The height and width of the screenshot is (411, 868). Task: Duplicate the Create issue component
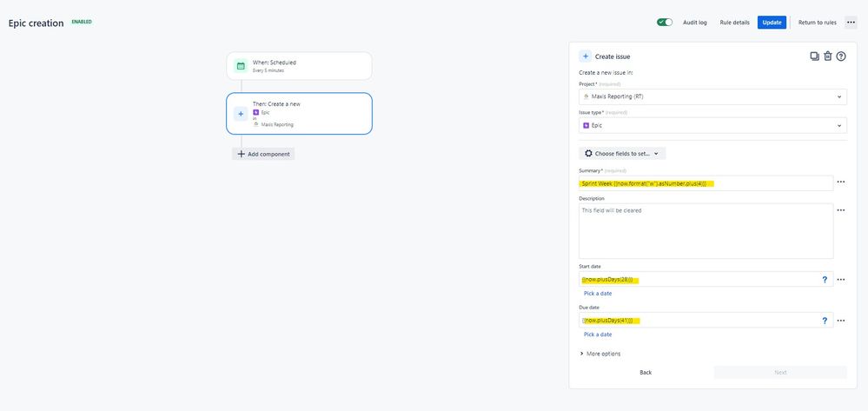tap(814, 56)
